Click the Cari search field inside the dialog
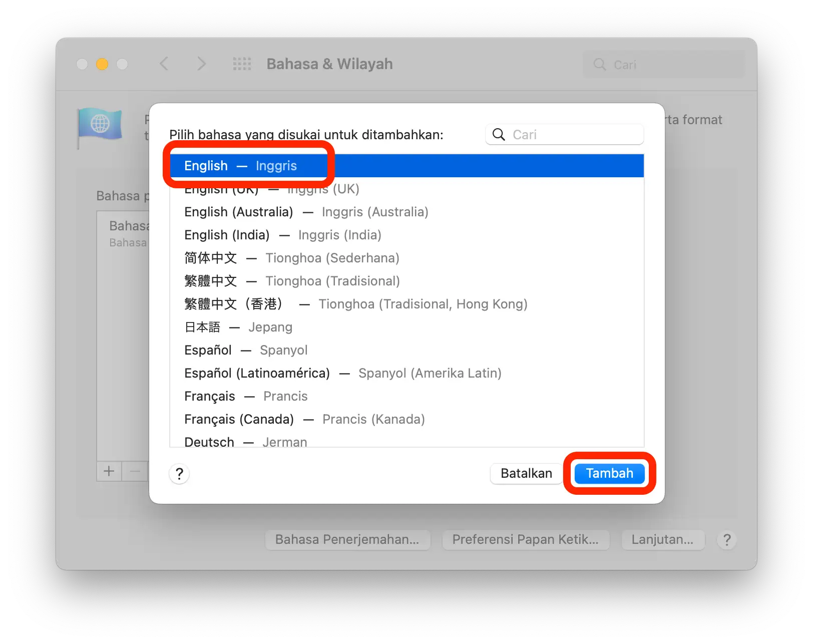813x644 pixels. 566,134
